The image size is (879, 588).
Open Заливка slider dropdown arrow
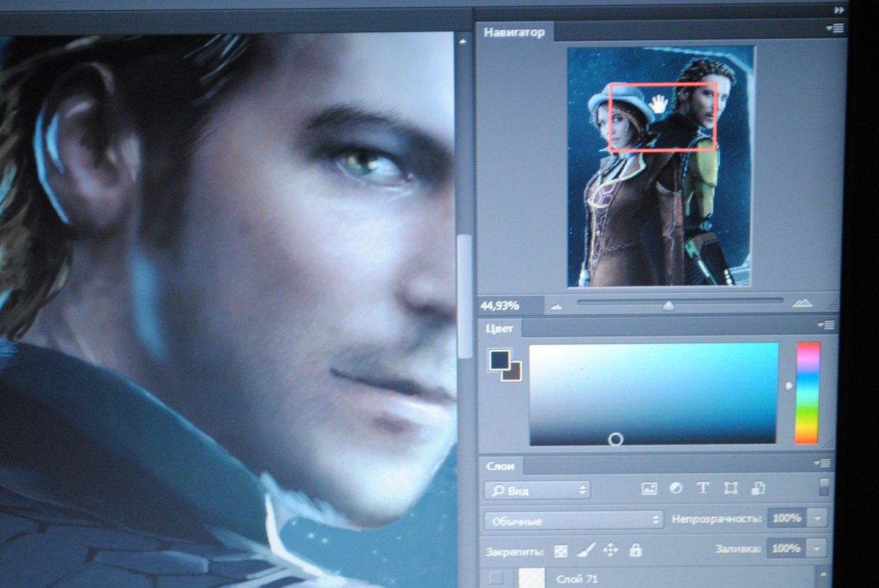(818, 548)
